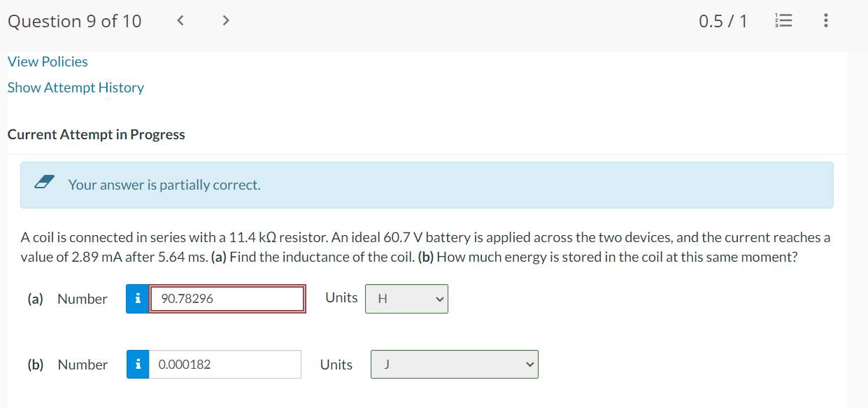
Task: Advance to the next question with the right arrow
Action: click(225, 20)
